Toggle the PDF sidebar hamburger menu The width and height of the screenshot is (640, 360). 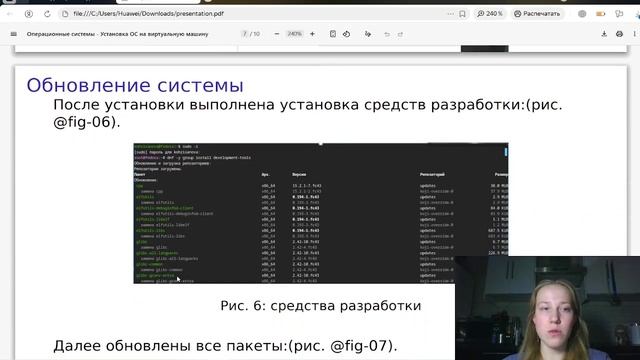13,34
